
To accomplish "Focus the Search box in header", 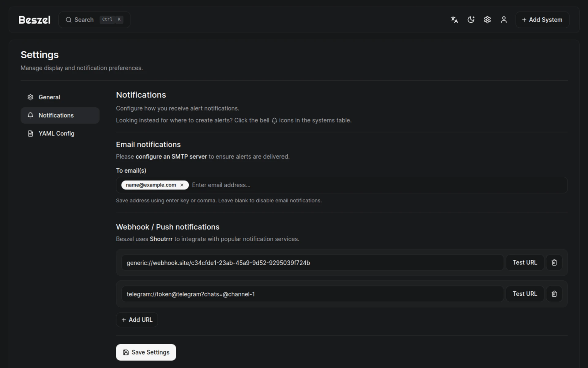I will coord(94,20).
